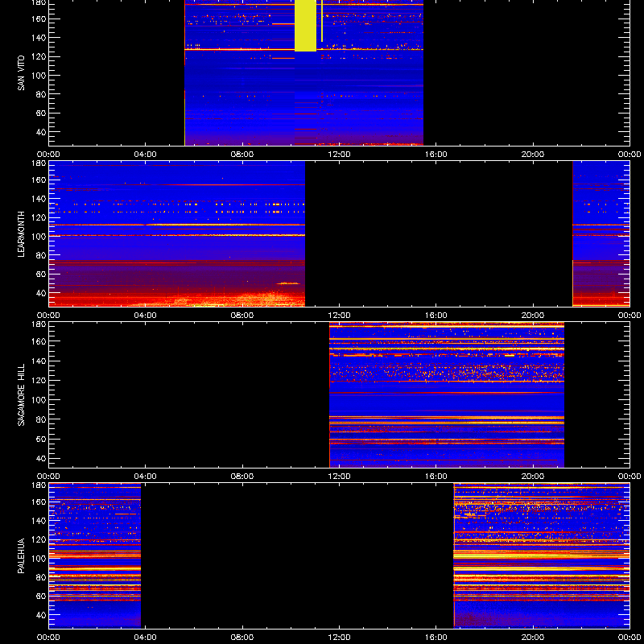
Task: Click the 140 frequency label on San Vito axis
Action: point(39,38)
